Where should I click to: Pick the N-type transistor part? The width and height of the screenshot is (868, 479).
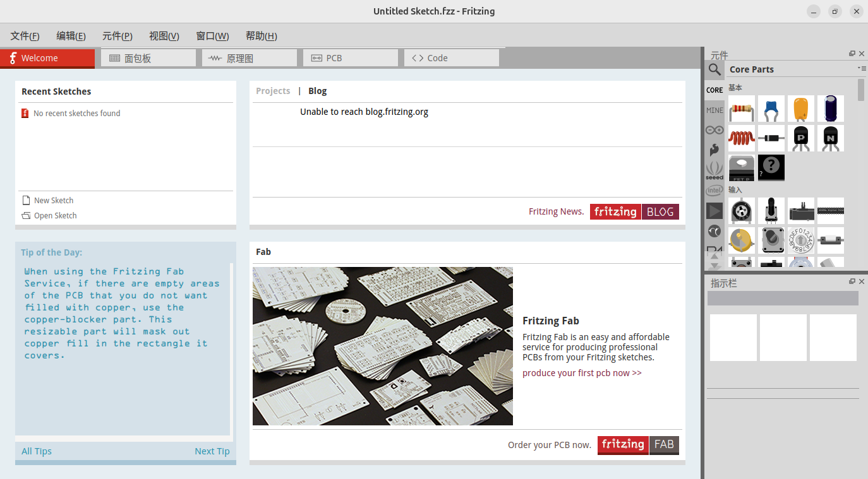coord(831,138)
